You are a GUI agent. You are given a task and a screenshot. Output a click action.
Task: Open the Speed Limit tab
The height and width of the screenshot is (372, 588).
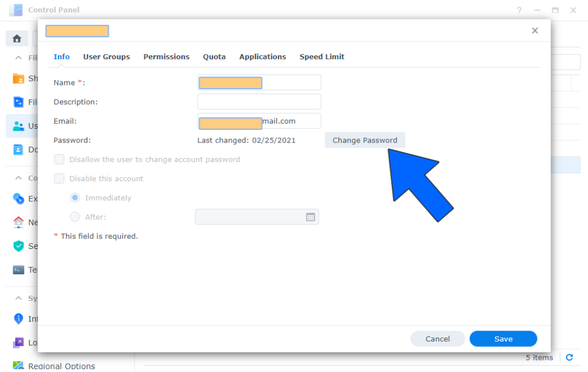pos(322,57)
